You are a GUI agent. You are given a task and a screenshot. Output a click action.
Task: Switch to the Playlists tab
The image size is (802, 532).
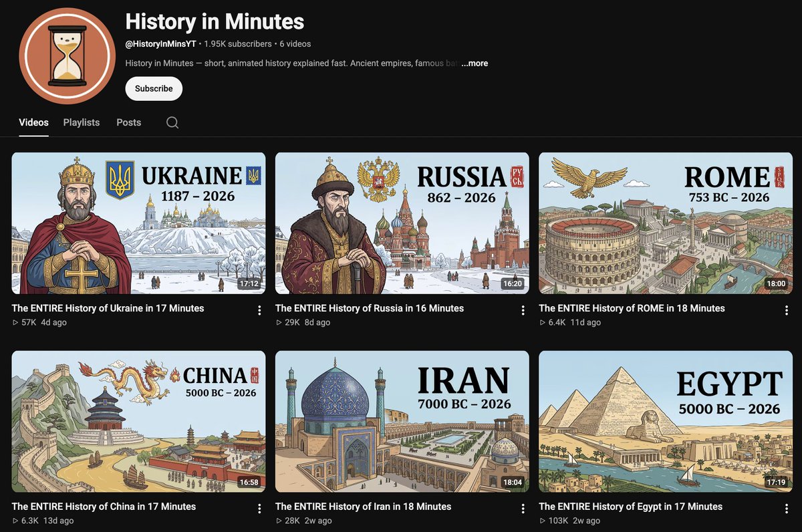pyautogui.click(x=82, y=122)
